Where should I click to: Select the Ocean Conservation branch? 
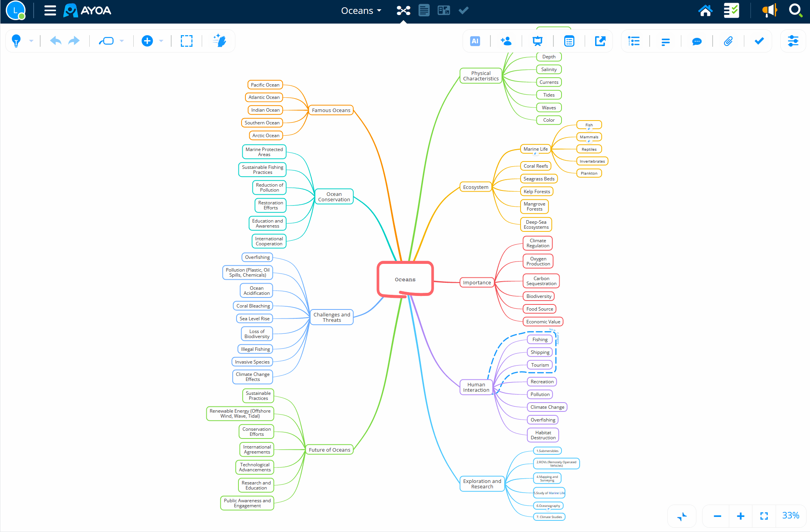pyautogui.click(x=334, y=197)
